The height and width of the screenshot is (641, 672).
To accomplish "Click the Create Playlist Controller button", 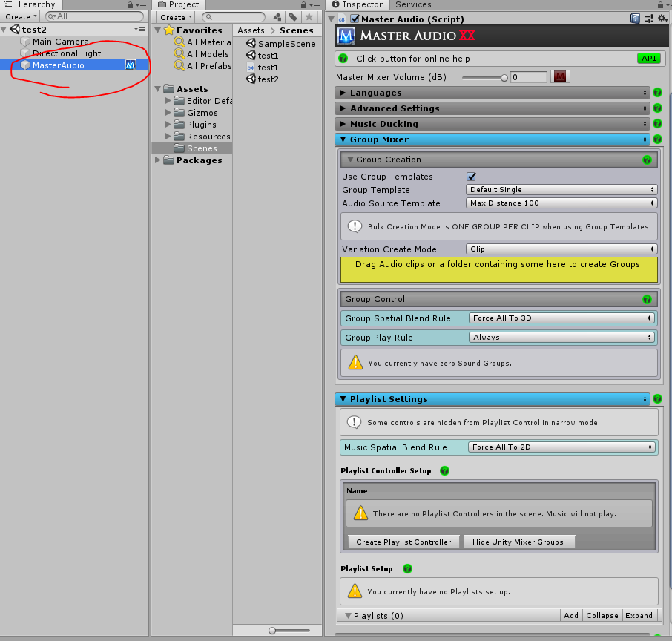I will pos(403,542).
